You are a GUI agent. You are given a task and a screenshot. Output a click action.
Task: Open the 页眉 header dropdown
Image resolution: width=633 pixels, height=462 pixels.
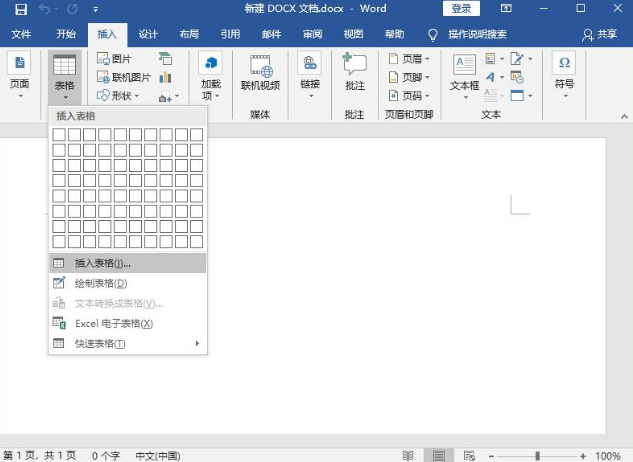(x=412, y=59)
